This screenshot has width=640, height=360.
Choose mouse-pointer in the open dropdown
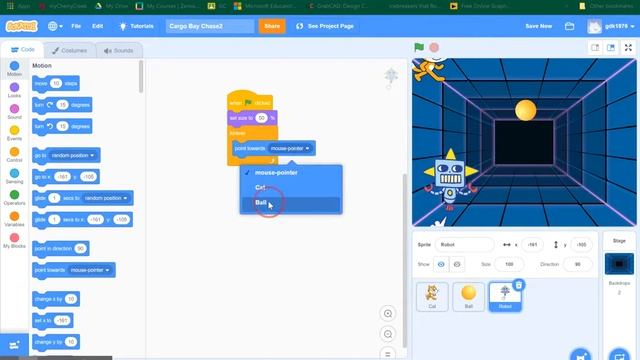click(291, 173)
